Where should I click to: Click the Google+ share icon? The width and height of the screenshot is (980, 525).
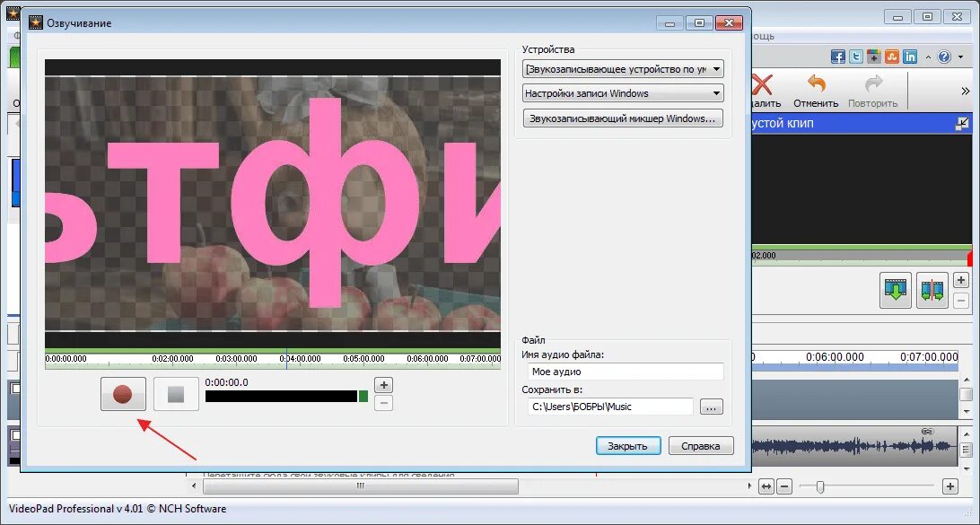[874, 57]
